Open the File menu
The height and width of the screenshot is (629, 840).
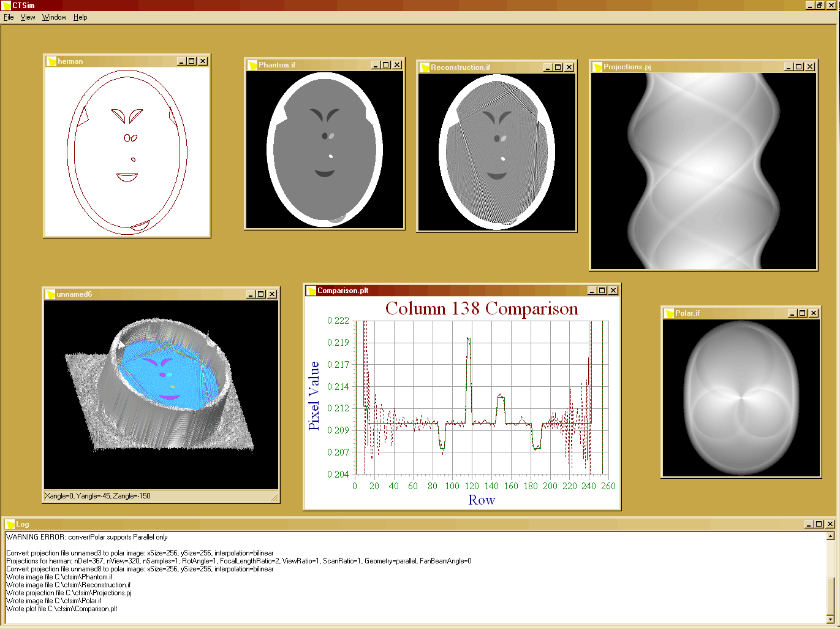point(9,17)
